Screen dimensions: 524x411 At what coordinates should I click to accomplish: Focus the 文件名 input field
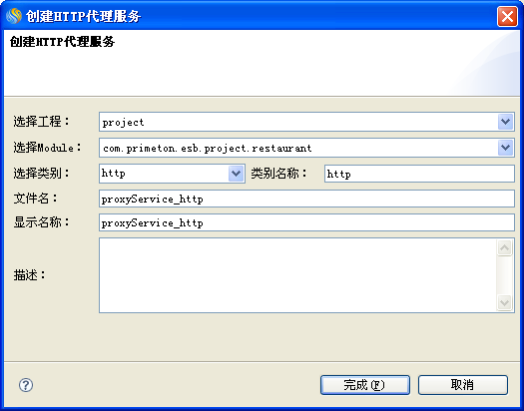click(306, 199)
